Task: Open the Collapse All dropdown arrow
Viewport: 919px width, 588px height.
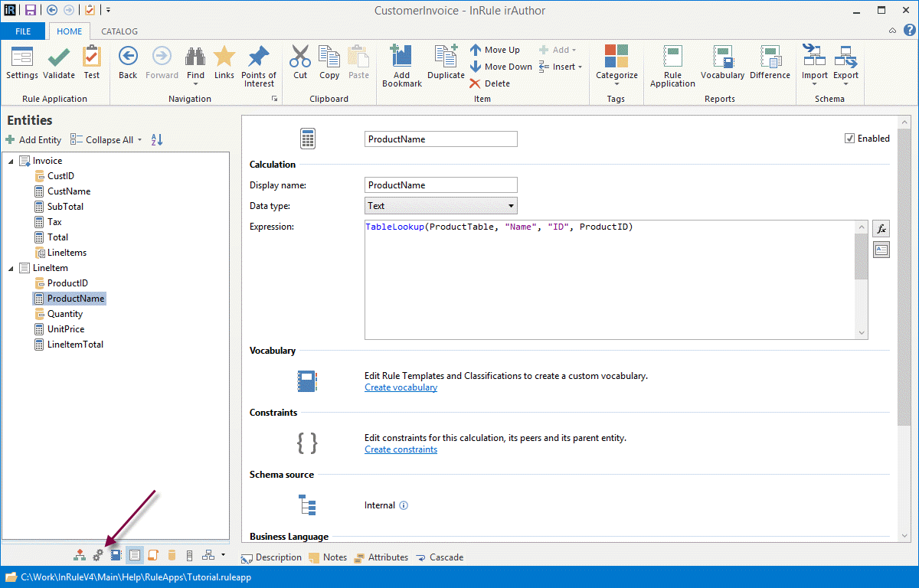Action: pos(139,140)
